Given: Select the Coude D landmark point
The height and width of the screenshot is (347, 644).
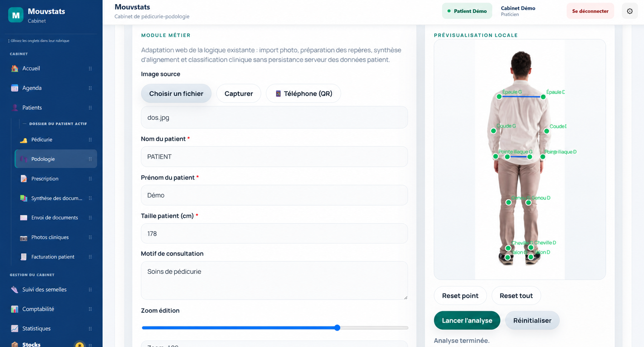Looking at the screenshot, I should tap(547, 131).
